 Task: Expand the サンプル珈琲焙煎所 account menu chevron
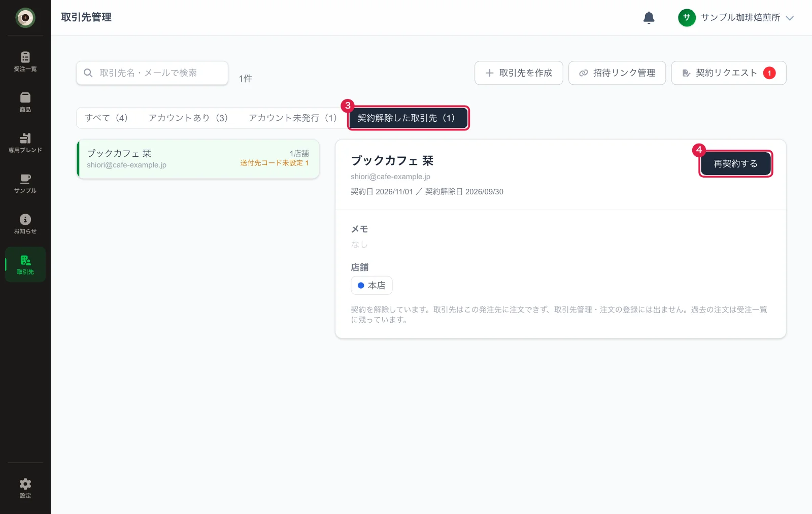(x=790, y=18)
